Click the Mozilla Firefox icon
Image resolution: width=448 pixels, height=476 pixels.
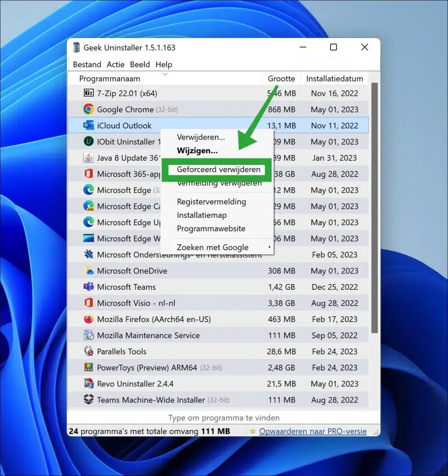click(89, 319)
